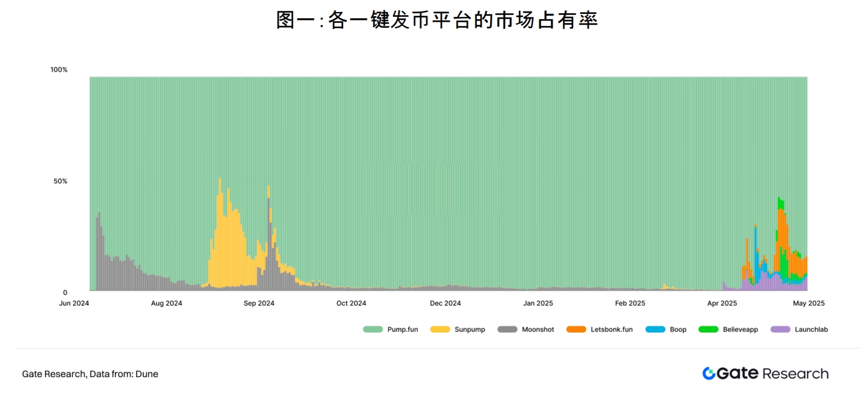Select the Believeapp legend label
Screen dimensions: 868x394
click(x=740, y=330)
